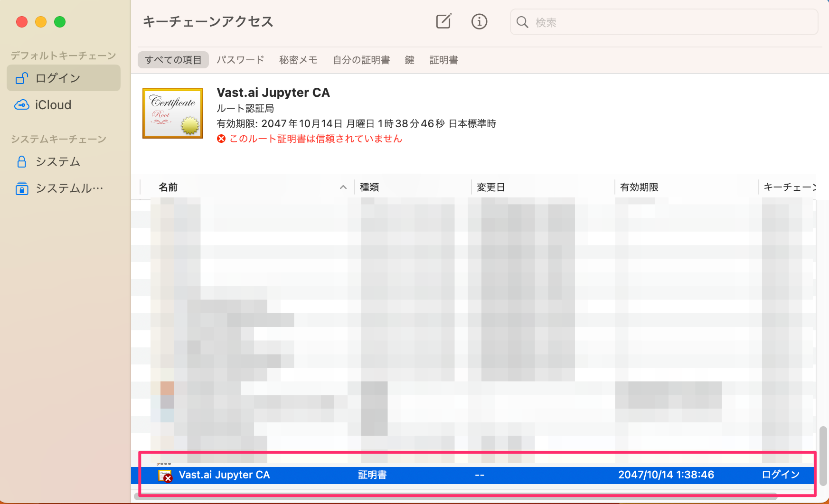Click the vertical scrollbar thumb
This screenshot has width=829, height=504.
tap(823, 455)
